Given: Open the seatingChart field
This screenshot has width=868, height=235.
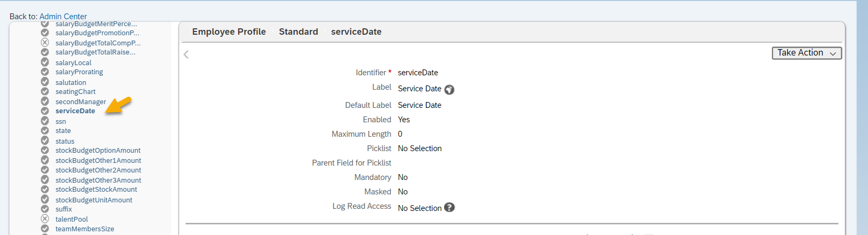Looking at the screenshot, I should pos(75,92).
